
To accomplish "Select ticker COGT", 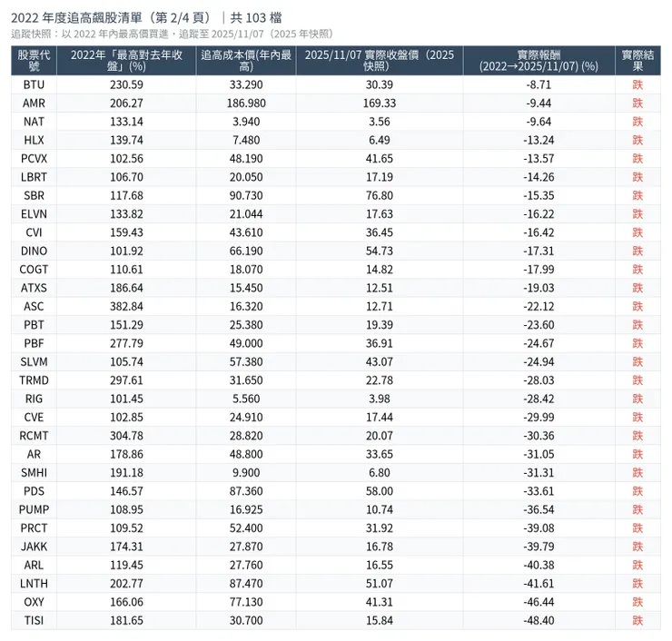I will 34,270.
